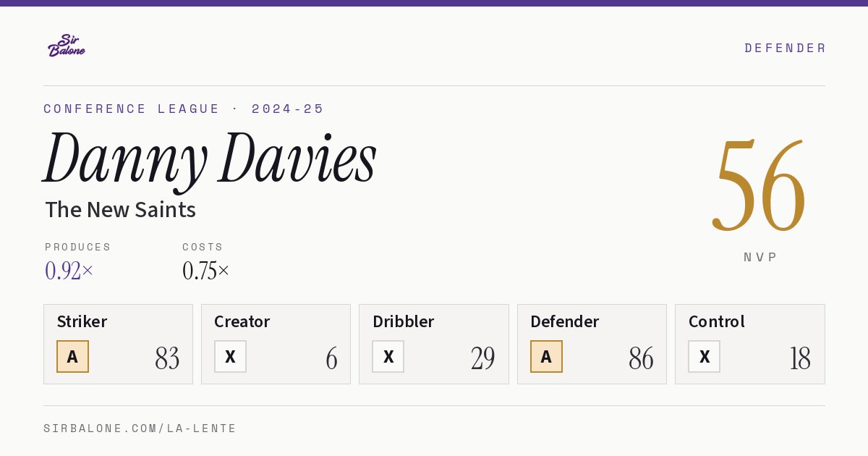This screenshot has width=868, height=456.
Task: Click the NVP label
Action: pos(760,257)
